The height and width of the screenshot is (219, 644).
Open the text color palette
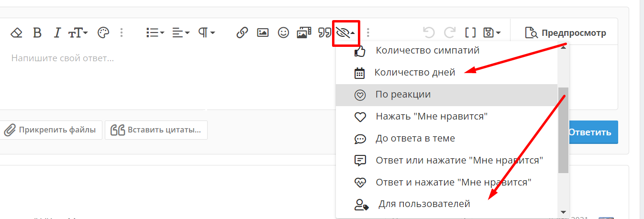pyautogui.click(x=103, y=33)
